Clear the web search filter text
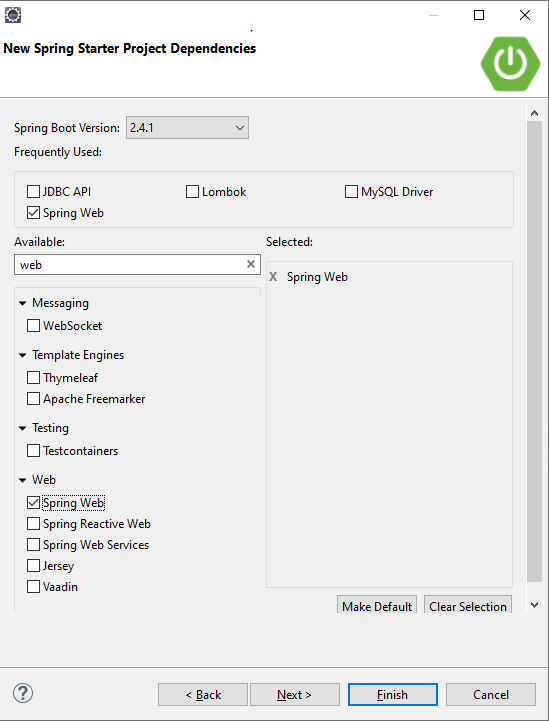The height and width of the screenshot is (721, 549). [251, 264]
